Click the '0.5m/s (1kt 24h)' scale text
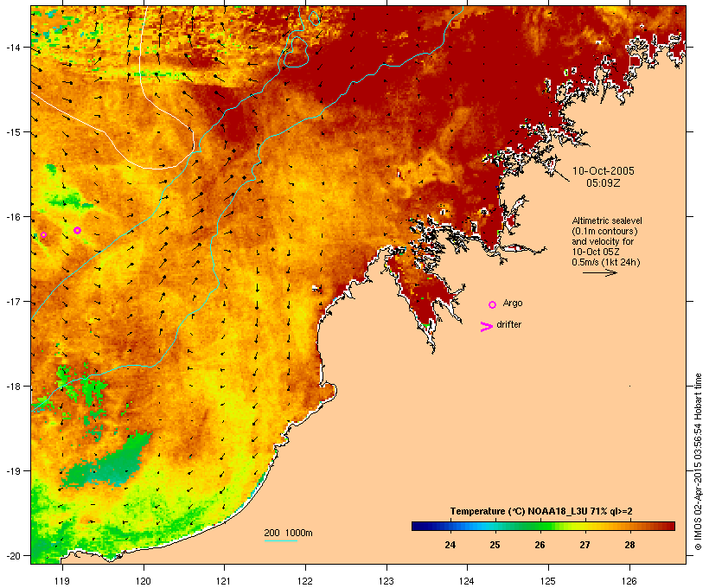The width and height of the screenshot is (709, 588). coord(606,262)
